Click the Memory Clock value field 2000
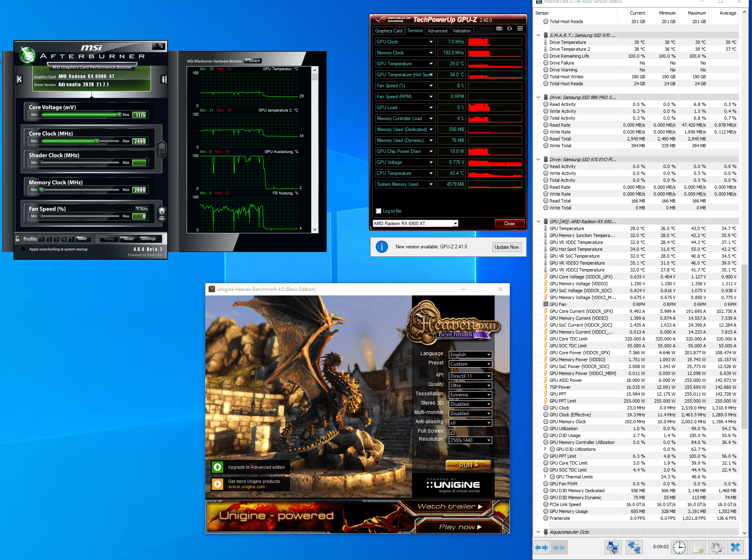Image resolution: width=752 pixels, height=560 pixels. [x=140, y=190]
